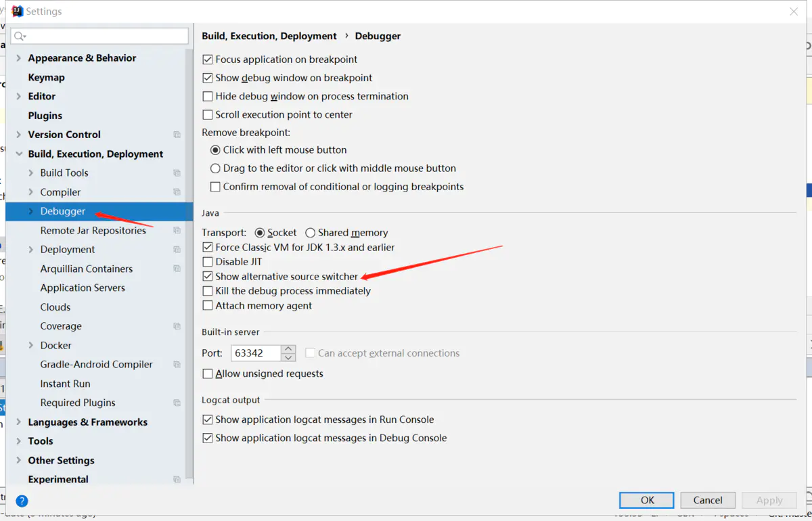Open Keymap settings page
Image resolution: width=812 pixels, height=521 pixels.
pyautogui.click(x=47, y=77)
